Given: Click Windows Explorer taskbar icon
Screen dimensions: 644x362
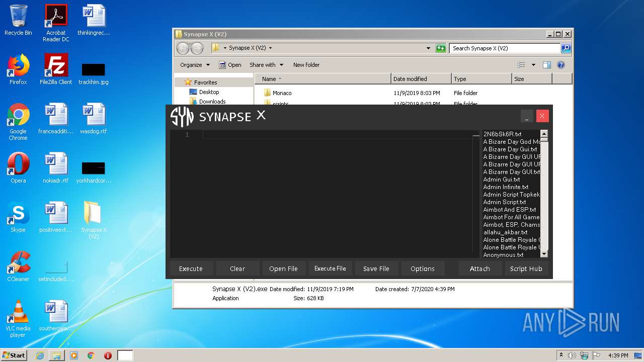Looking at the screenshot, I should coord(57,355).
